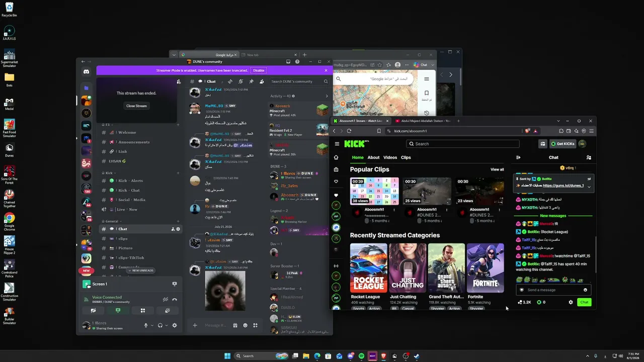Open Discord activities launcher button in voice panel
Viewport: 644px width, 362px height.
[143, 311]
